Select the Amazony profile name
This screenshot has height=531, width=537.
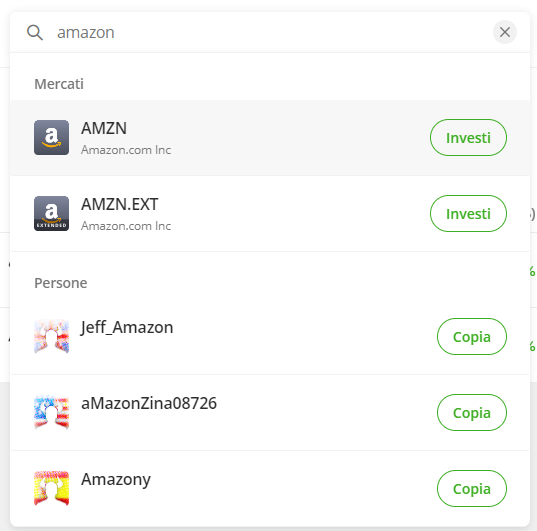pyautogui.click(x=116, y=480)
